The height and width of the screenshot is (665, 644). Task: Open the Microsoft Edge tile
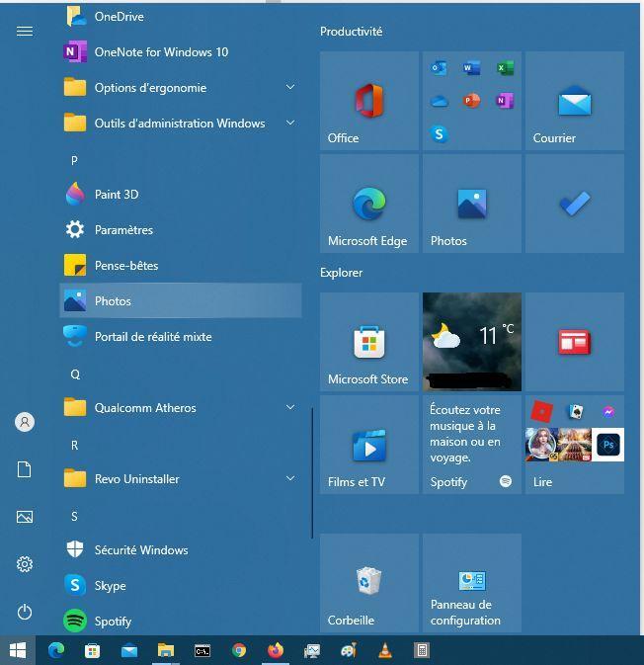point(369,204)
